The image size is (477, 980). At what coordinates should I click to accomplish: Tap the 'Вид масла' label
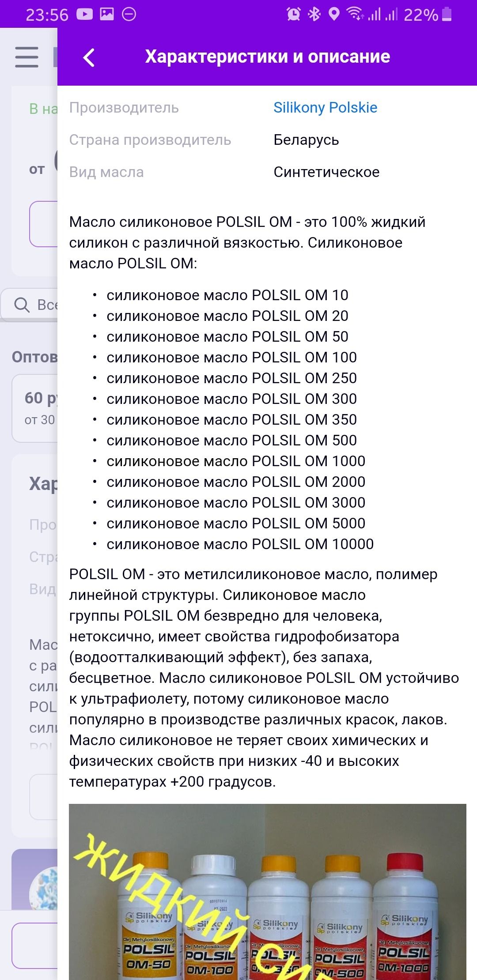[106, 172]
